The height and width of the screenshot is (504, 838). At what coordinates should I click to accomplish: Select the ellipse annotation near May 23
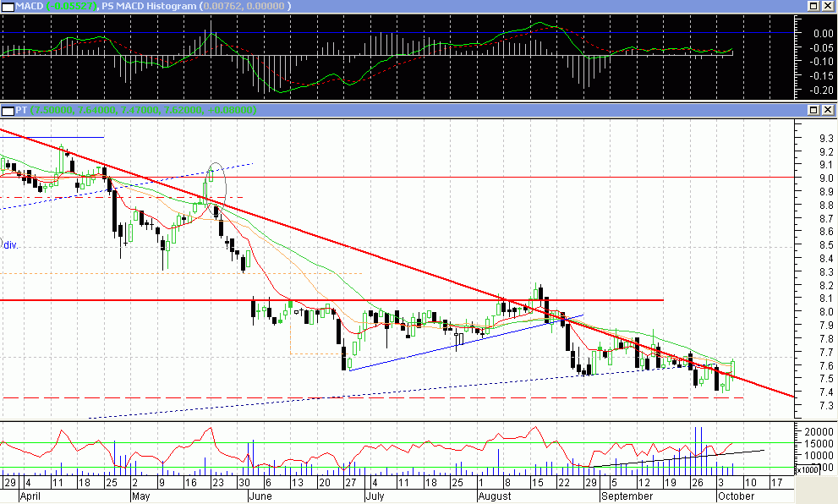[216, 189]
